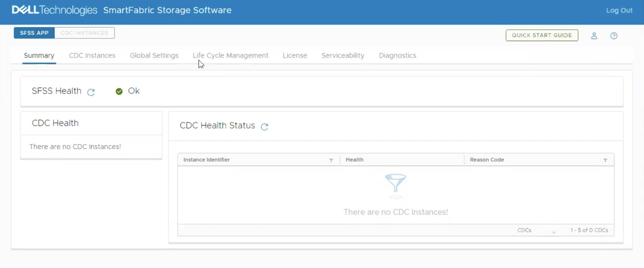Click the SmartFabric Storage Software title
This screenshot has width=644, height=268.
[x=167, y=10]
